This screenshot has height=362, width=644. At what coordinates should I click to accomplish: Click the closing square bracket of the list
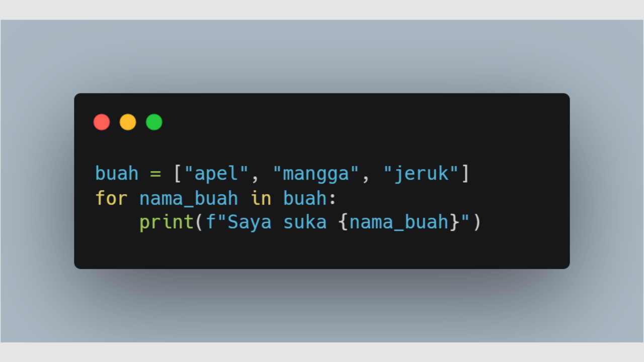465,174
